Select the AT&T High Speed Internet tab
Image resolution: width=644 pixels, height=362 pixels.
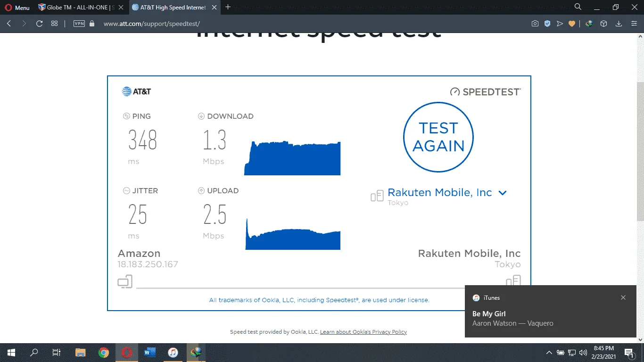click(173, 8)
